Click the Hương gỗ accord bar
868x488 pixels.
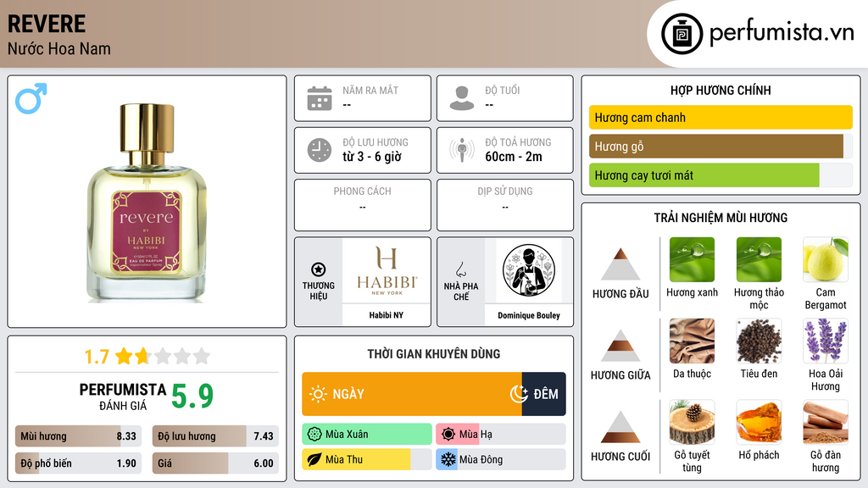coord(721,146)
